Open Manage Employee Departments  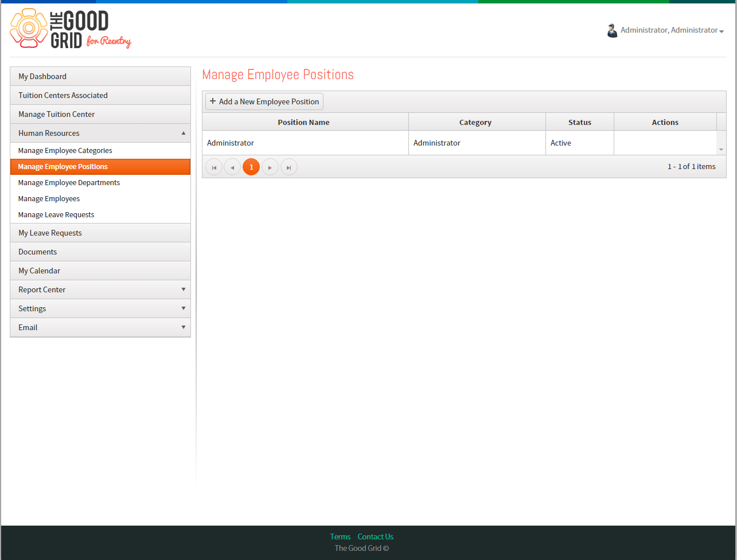tap(100, 183)
